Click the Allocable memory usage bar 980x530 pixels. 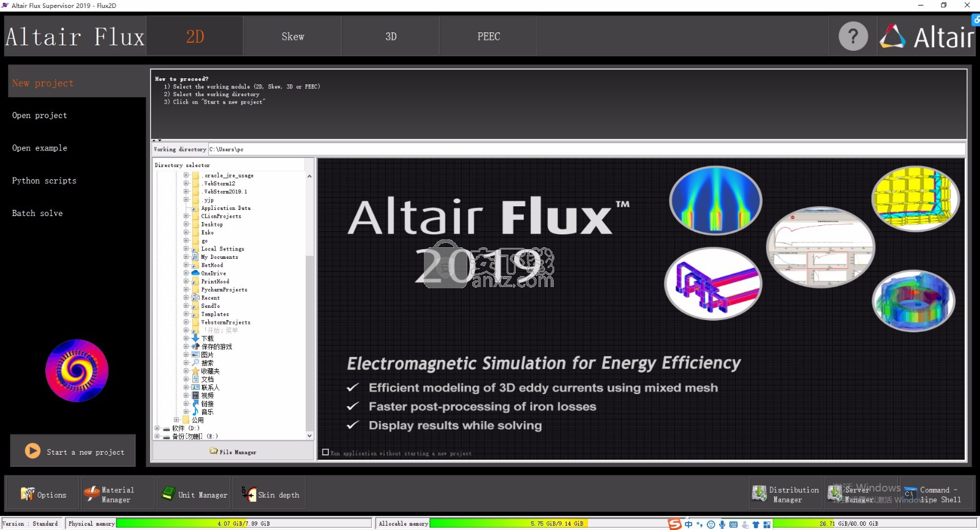click(x=557, y=523)
